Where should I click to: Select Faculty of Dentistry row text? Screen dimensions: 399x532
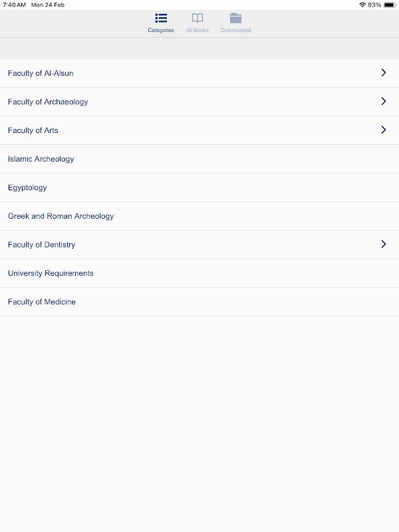41,245
